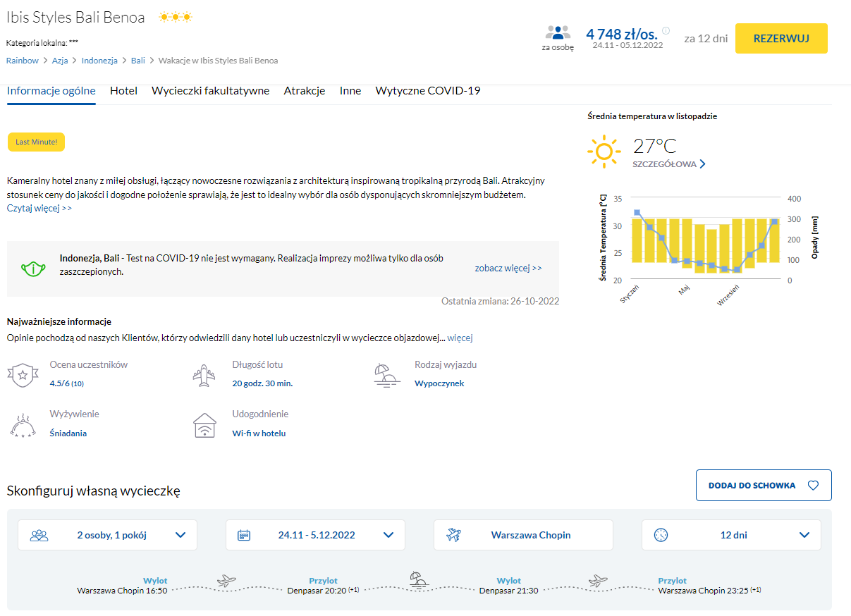
Task: Click the heart icon in Dodaj do schowka
Action: (x=813, y=486)
